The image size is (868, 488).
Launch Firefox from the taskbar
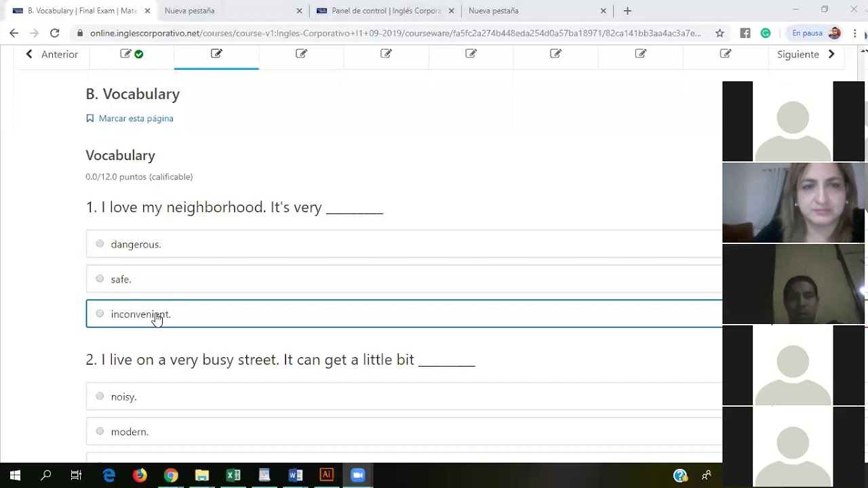(x=140, y=475)
